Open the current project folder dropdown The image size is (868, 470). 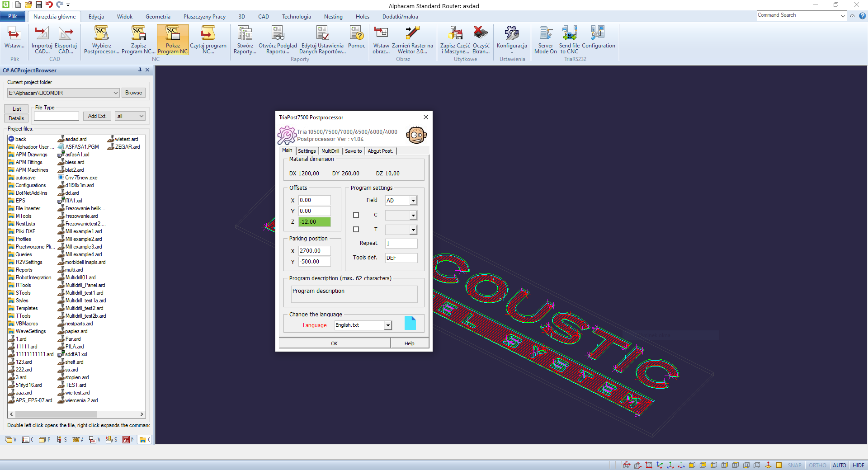116,93
